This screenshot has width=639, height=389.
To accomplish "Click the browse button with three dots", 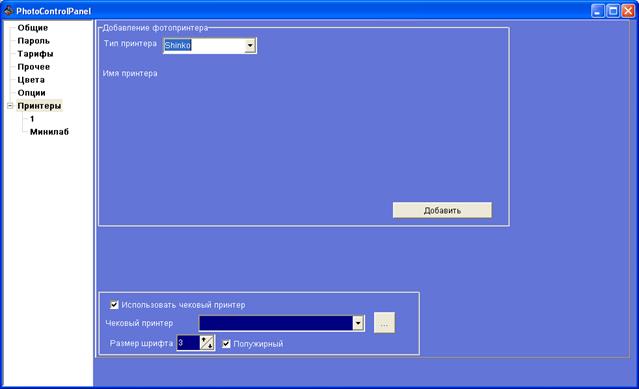I will (384, 323).
